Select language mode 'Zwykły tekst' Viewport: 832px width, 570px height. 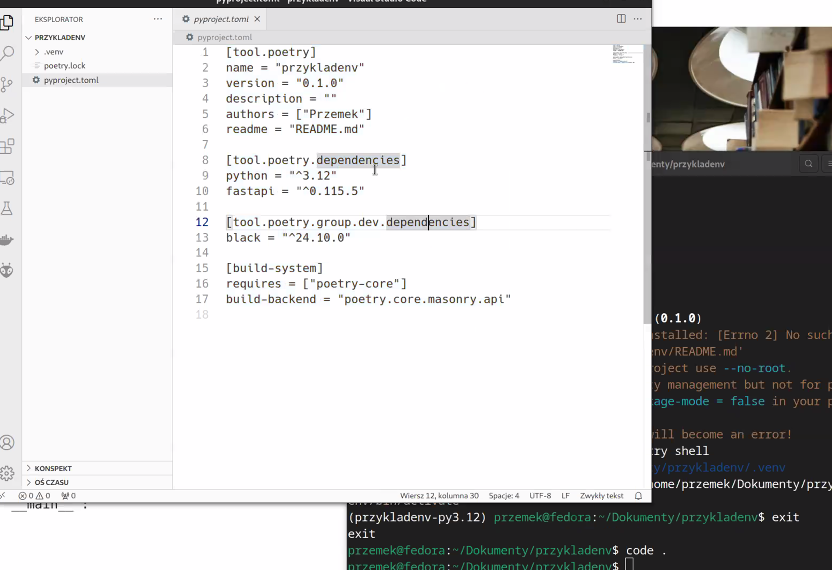tap(602, 496)
